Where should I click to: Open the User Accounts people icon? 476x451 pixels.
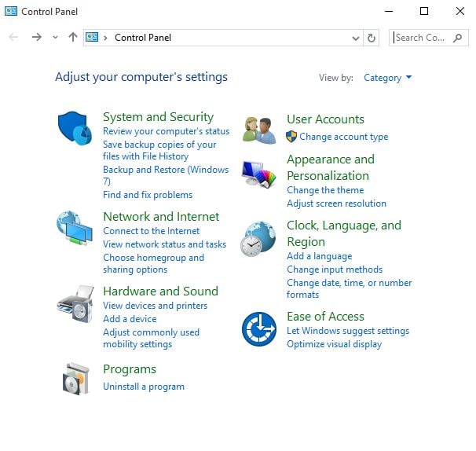[259, 130]
